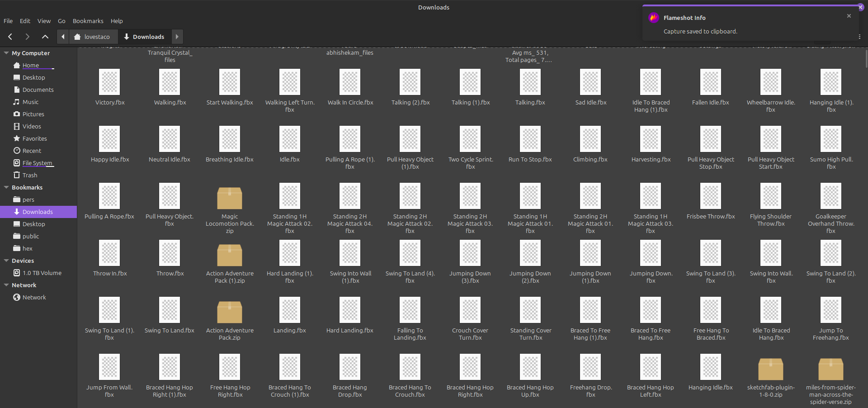Image resolution: width=868 pixels, height=408 pixels.
Task: Collapse the Network sidebar section
Action: click(6, 285)
